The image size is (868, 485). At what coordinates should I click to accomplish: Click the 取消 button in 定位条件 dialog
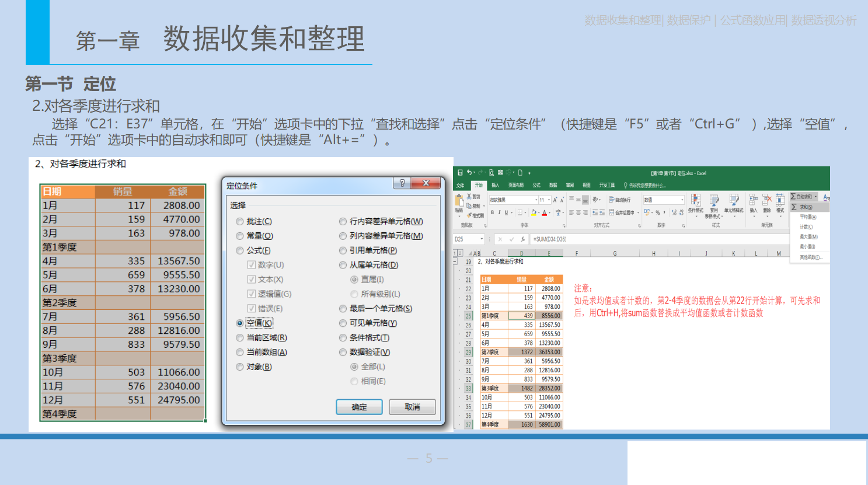click(413, 407)
